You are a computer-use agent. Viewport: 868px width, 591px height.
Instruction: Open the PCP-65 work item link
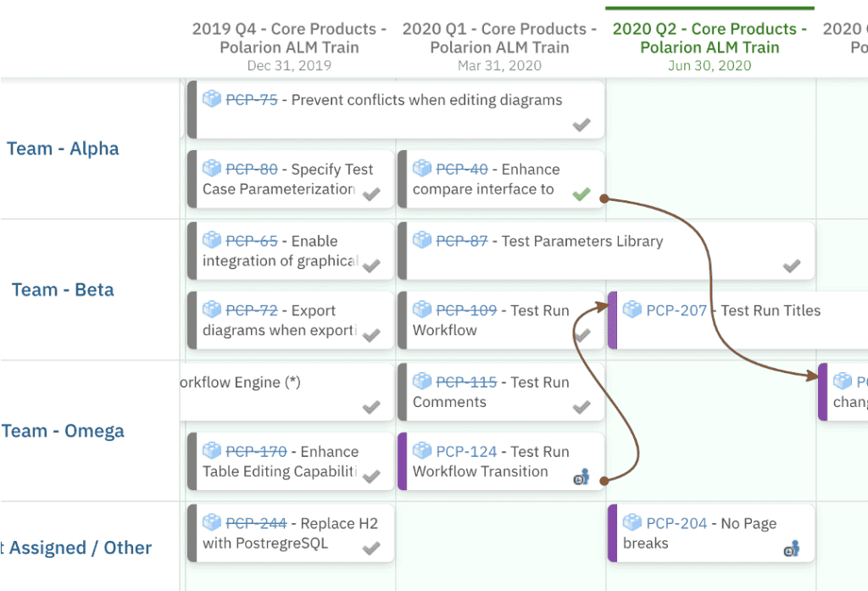click(x=251, y=241)
